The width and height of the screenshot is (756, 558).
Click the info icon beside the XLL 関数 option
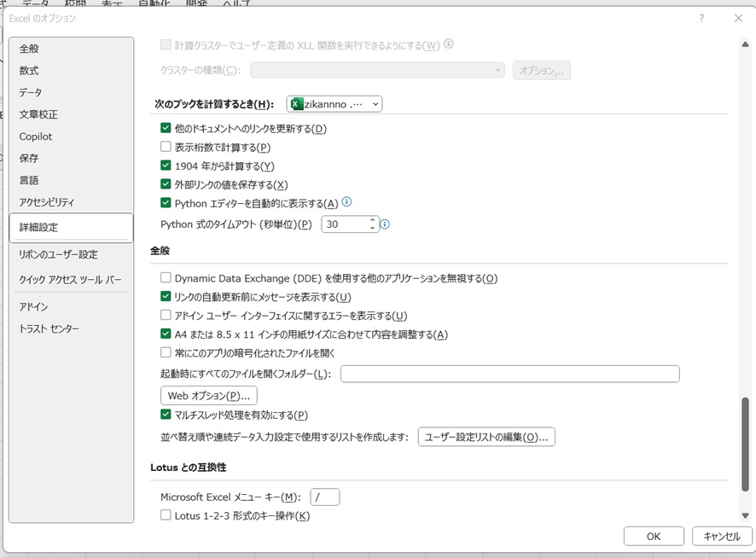(448, 44)
